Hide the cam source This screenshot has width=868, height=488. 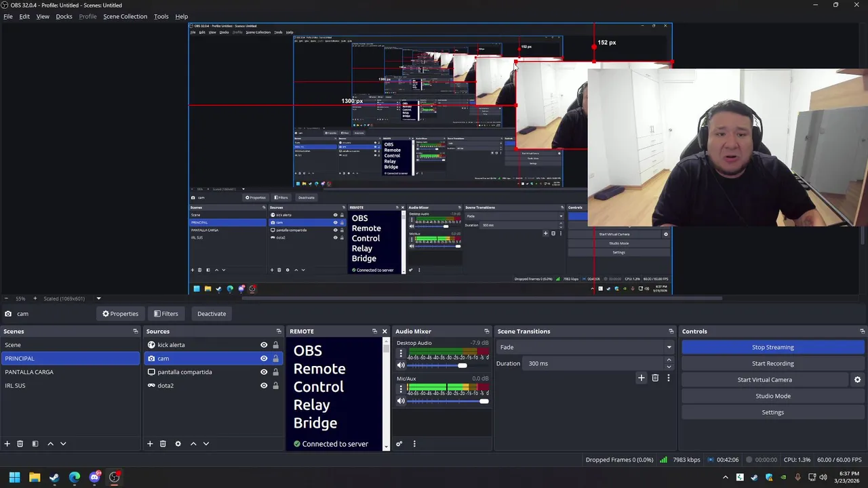[x=264, y=359]
